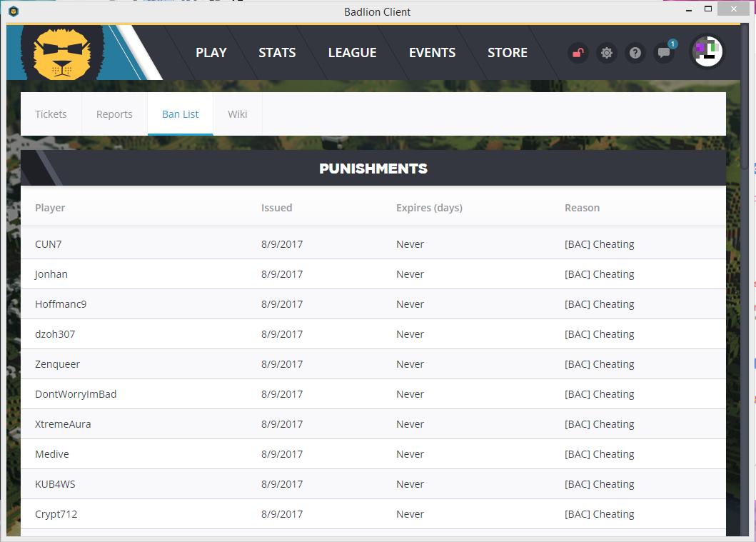Select player name XtremeAura

pos(63,424)
